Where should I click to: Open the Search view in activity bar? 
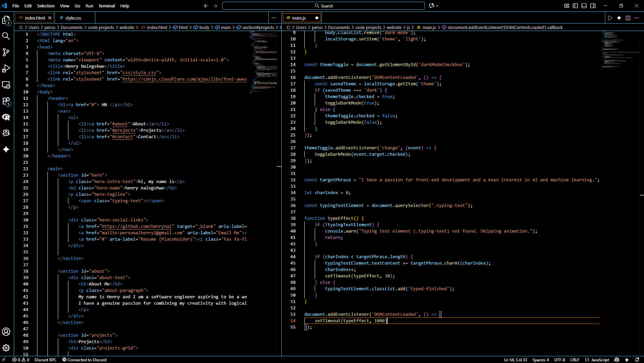point(6,36)
